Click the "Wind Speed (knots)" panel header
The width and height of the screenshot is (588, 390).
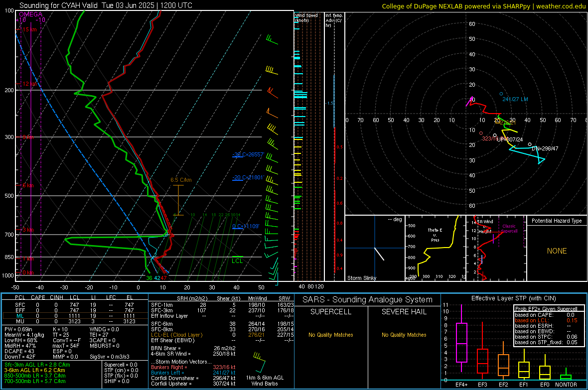[306, 17]
